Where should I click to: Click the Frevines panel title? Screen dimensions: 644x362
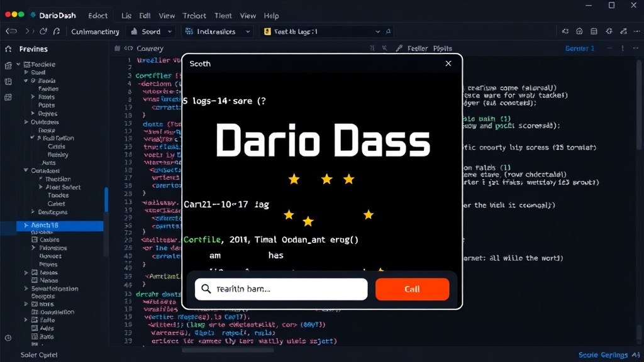click(33, 49)
